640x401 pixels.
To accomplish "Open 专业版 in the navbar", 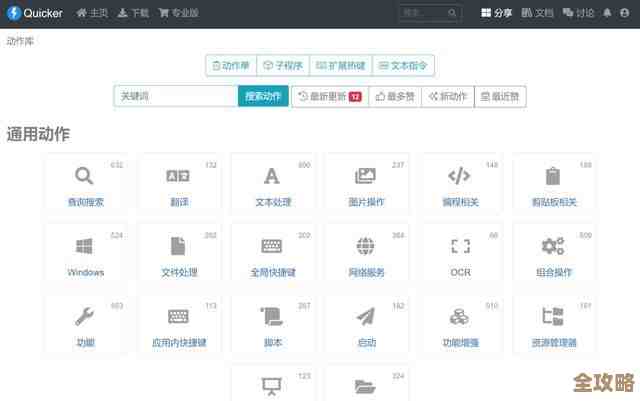I will click(x=179, y=13).
